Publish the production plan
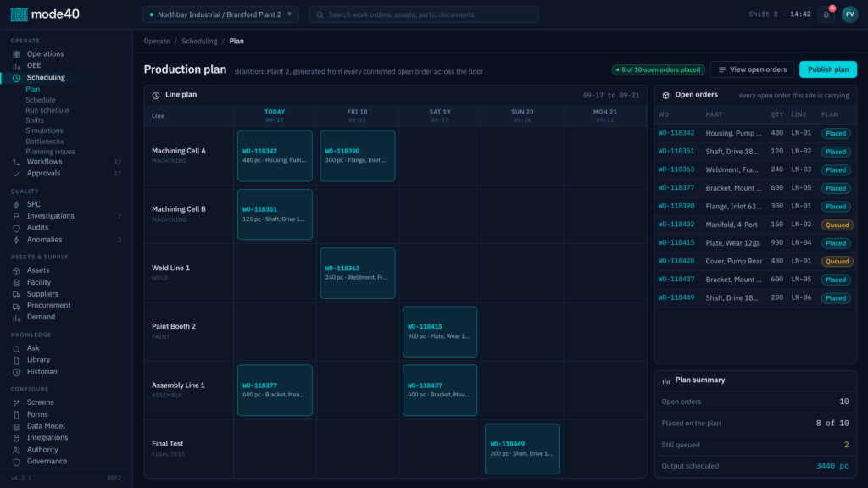868x488 pixels. click(x=828, y=69)
